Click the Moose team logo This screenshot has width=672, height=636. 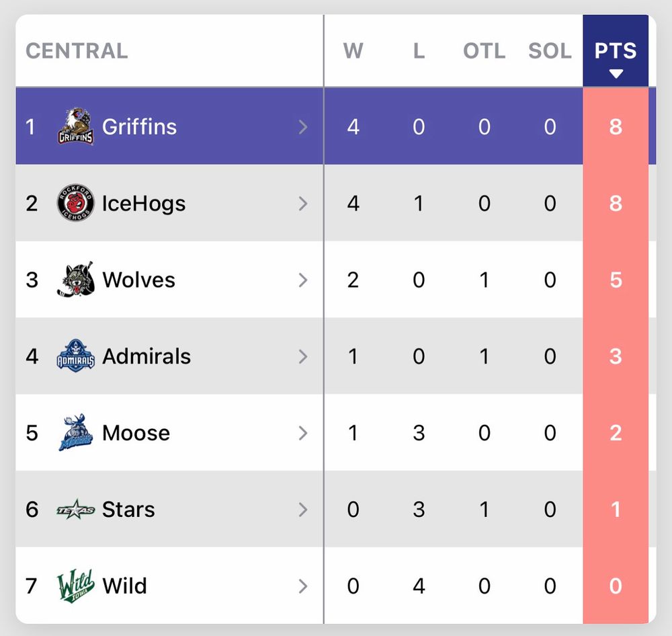pyautogui.click(x=75, y=433)
